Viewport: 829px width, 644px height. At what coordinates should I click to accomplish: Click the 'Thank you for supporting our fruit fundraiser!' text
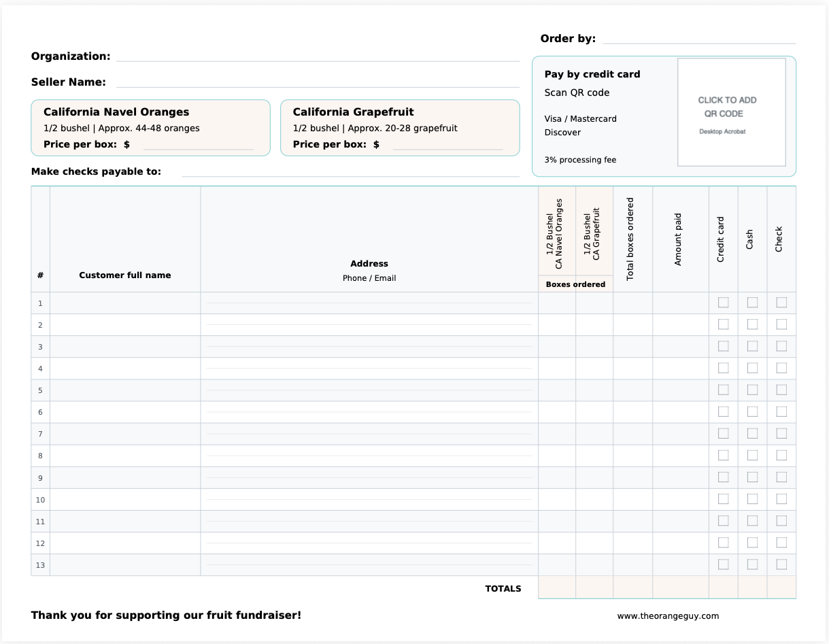[x=166, y=615]
